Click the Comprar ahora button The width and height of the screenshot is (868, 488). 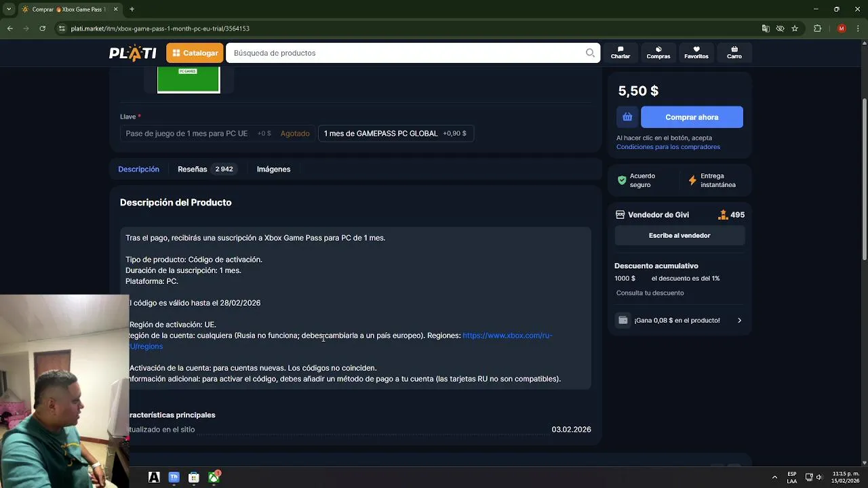692,117
